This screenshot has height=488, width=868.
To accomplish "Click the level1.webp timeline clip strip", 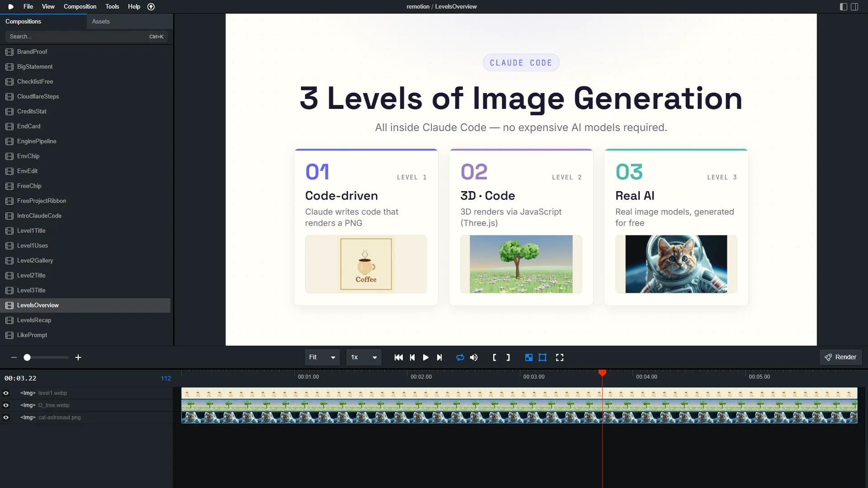I will coord(519,393).
